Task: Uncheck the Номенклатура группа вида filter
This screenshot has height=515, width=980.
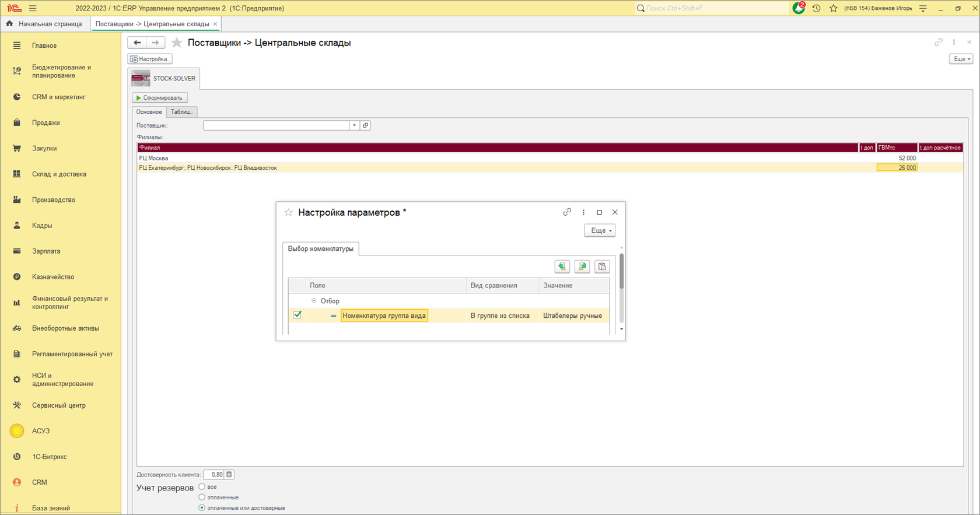Action: [297, 315]
